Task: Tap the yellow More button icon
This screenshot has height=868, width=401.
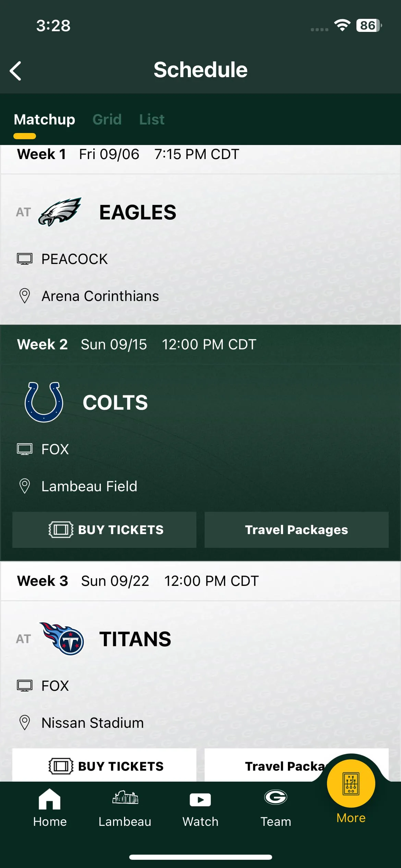Action: coord(351,784)
